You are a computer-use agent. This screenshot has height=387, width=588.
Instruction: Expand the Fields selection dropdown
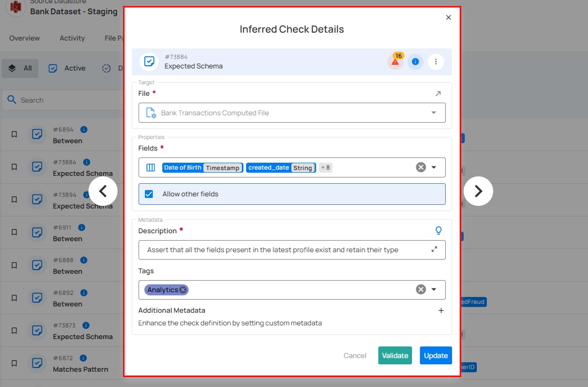coord(434,167)
